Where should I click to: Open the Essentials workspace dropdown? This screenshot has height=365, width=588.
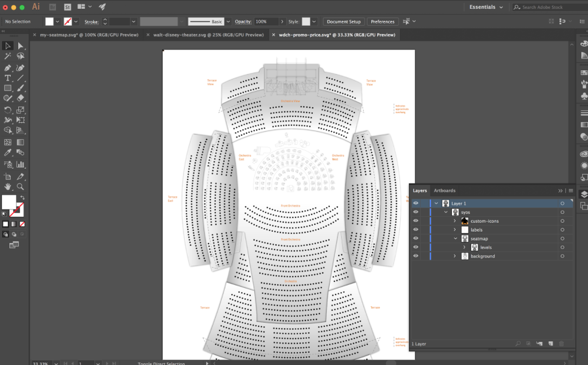coord(486,7)
